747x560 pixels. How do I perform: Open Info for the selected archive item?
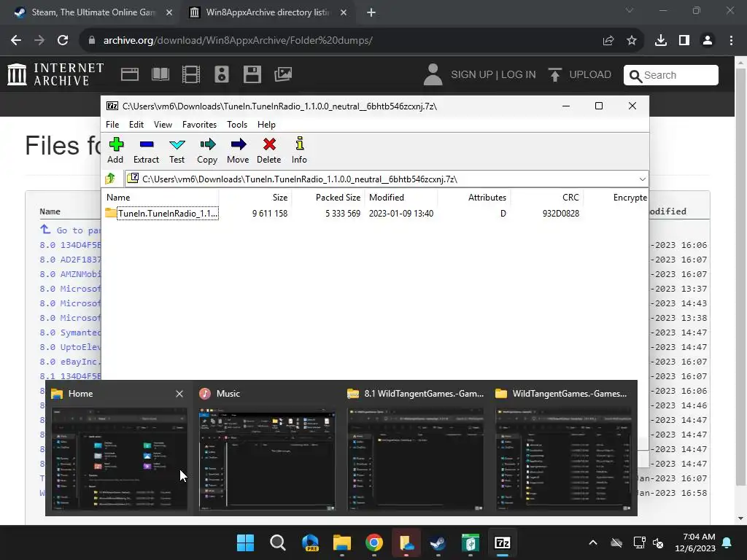[x=299, y=150]
